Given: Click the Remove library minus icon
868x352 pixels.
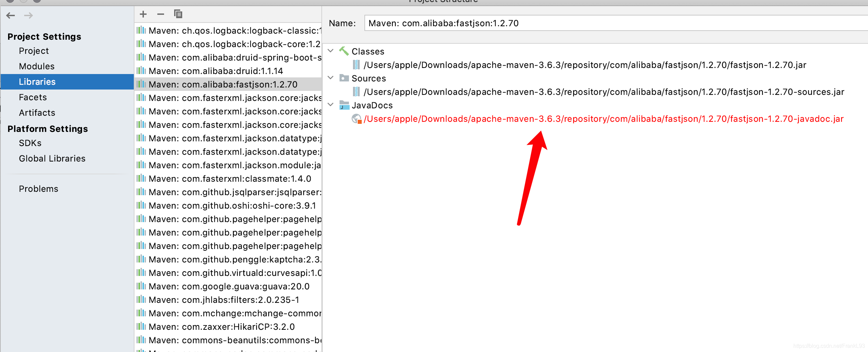Looking at the screenshot, I should point(161,14).
